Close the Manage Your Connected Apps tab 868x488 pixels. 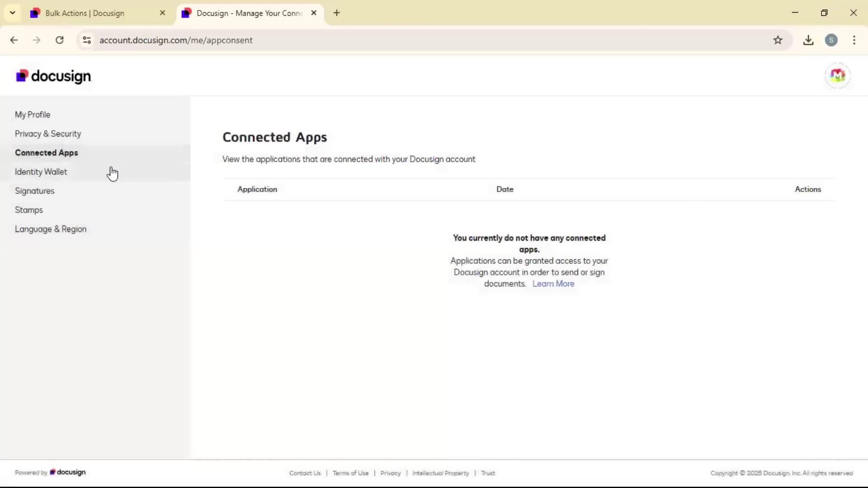[314, 13]
